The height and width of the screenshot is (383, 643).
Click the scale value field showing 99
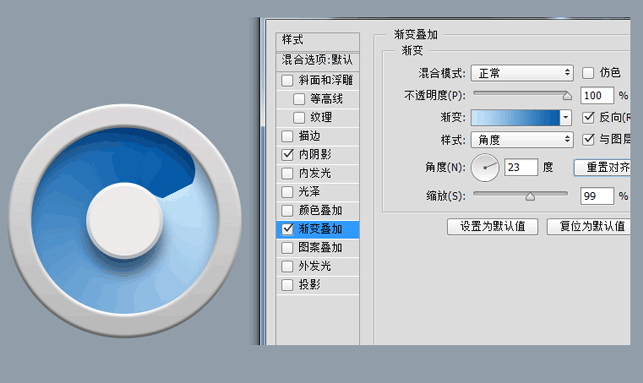[597, 196]
